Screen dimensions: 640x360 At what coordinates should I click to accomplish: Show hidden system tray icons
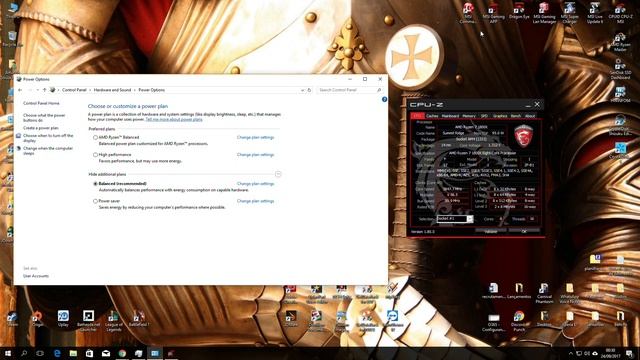coord(571,353)
